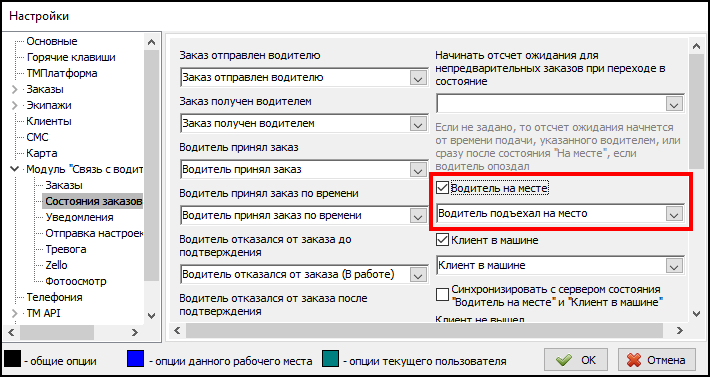Click tree panel scroll left arrow
Screen dimensions: 710x377
pos(12,332)
